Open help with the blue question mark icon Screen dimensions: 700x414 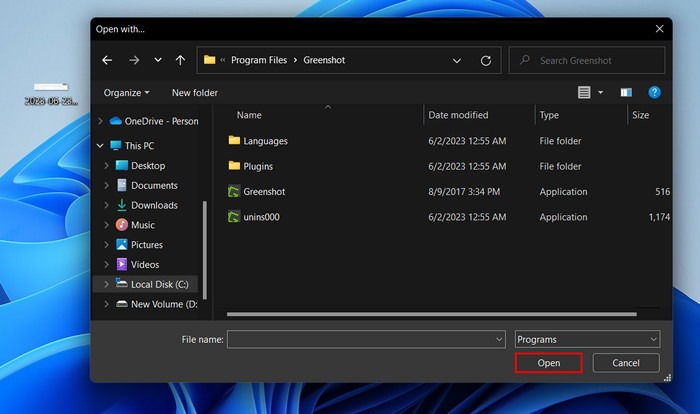(654, 92)
